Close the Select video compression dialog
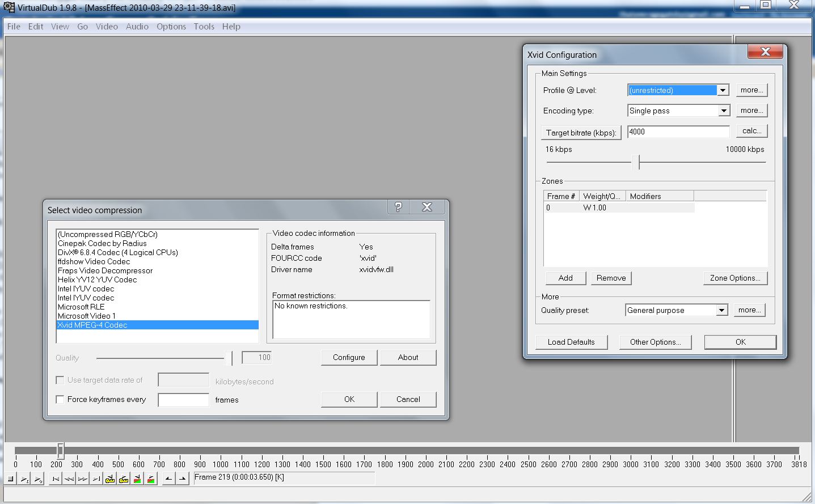Viewport: 815px width, 504px height. click(x=427, y=207)
